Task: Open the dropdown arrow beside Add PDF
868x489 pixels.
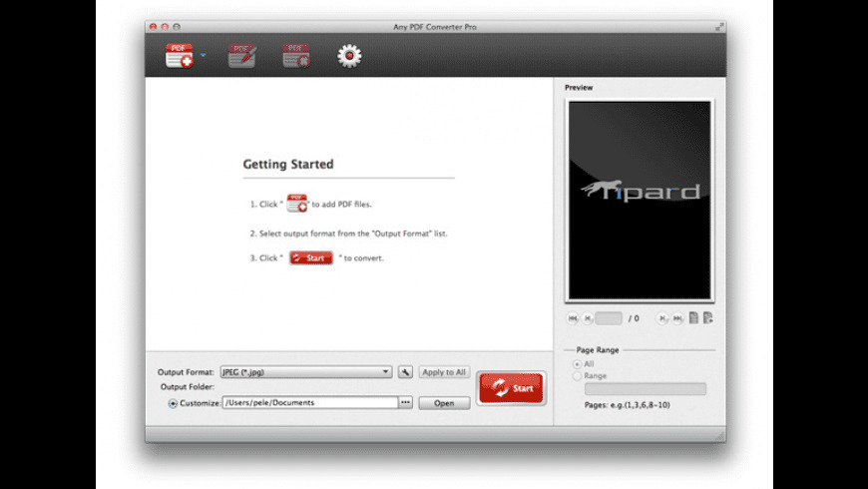Action: pyautogui.click(x=204, y=55)
